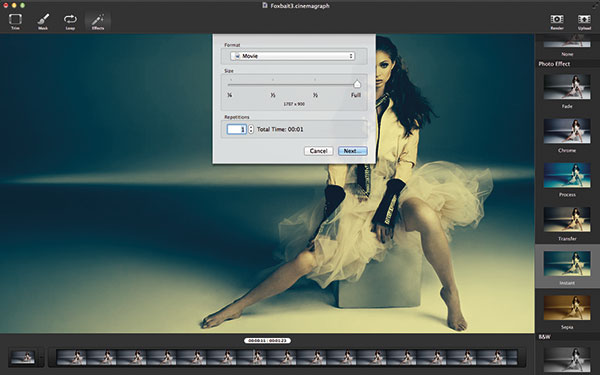This screenshot has width=600, height=375.
Task: Open the Format dropdown showing Movie
Action: (x=292, y=56)
